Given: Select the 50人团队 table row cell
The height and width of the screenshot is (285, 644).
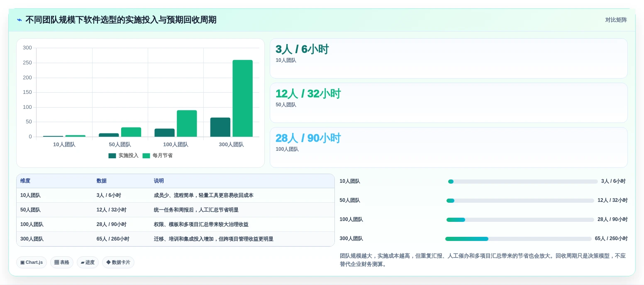Looking at the screenshot, I should point(55,210).
